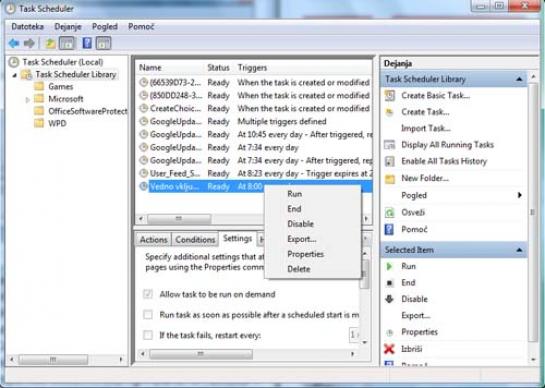Open the Dejanje menu

click(68, 27)
